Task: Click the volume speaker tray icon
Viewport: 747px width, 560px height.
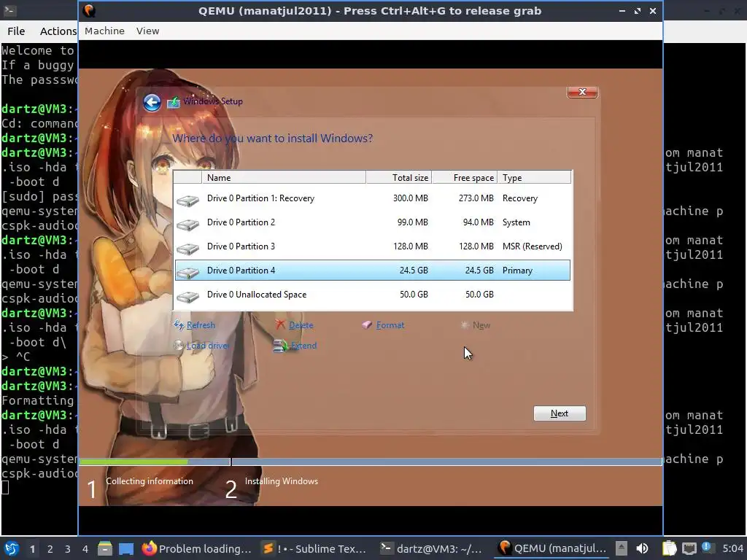Action: click(642, 548)
